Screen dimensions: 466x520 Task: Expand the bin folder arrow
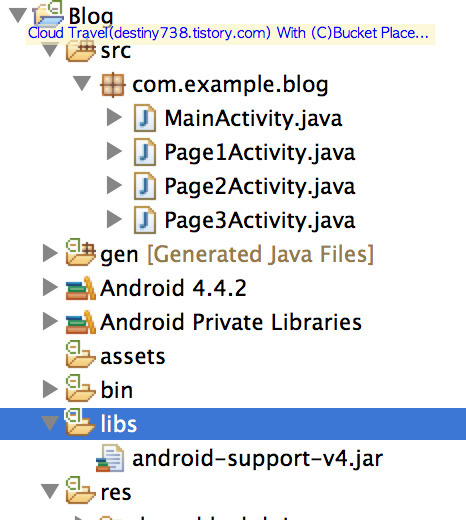(50, 389)
